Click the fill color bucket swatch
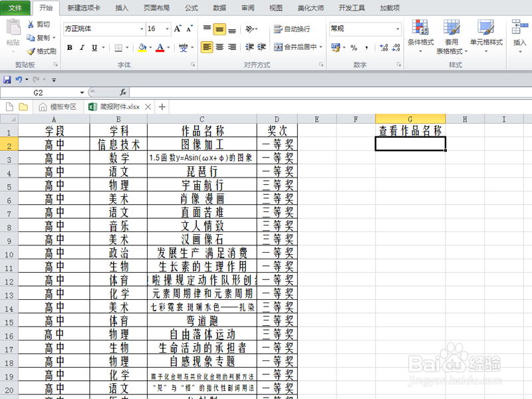Image resolution: width=532 pixels, height=399 pixels. click(142, 48)
